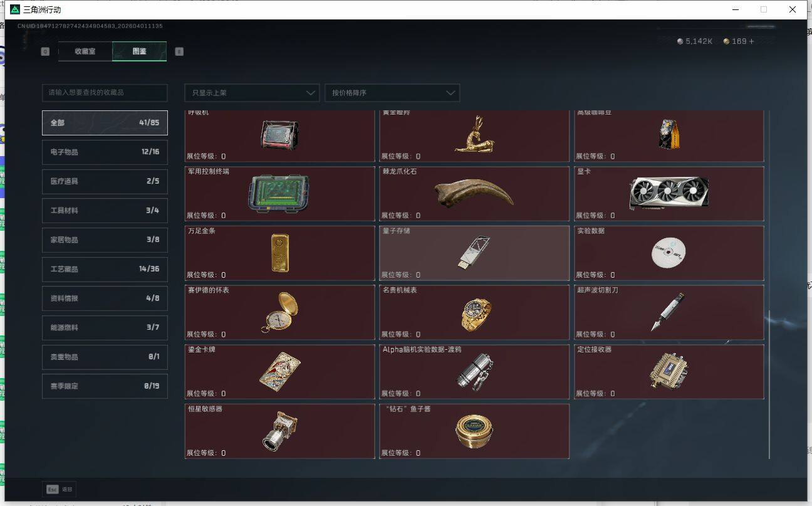Click the 三角洲行动 window title icon
Viewport: 812px width, 506px height.
point(15,9)
